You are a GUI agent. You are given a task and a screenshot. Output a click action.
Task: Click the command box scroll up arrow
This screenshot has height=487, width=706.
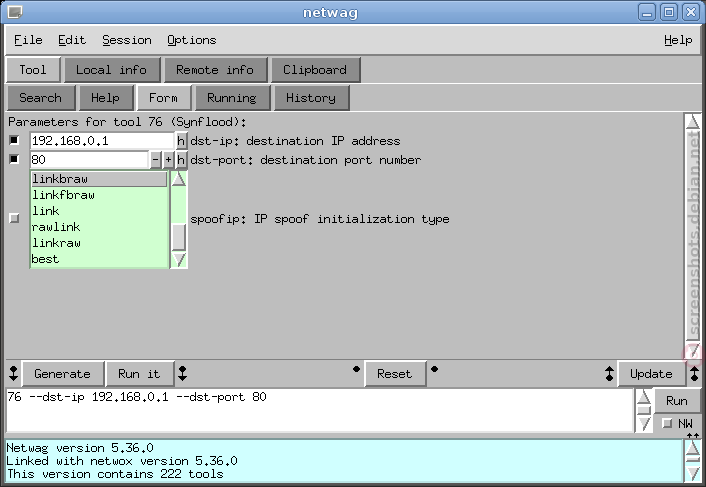[x=644, y=397]
